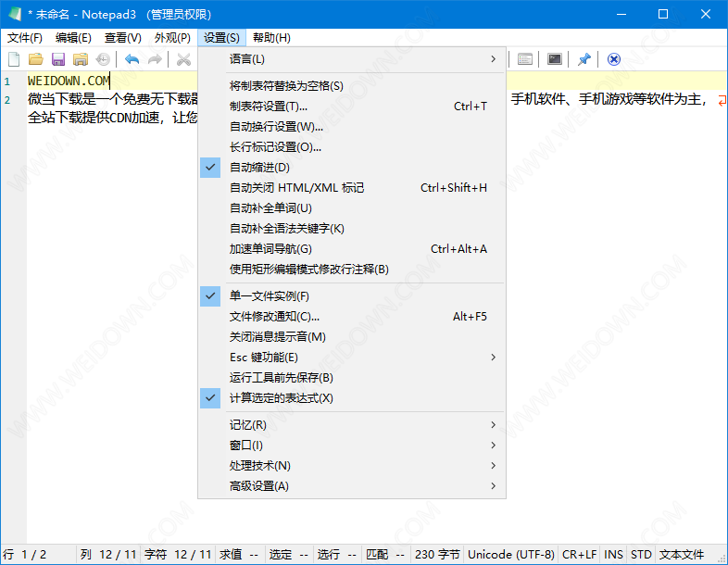Toggle the 自动缩进(D) checked option
Screen dimensions: 728x565
[259, 168]
